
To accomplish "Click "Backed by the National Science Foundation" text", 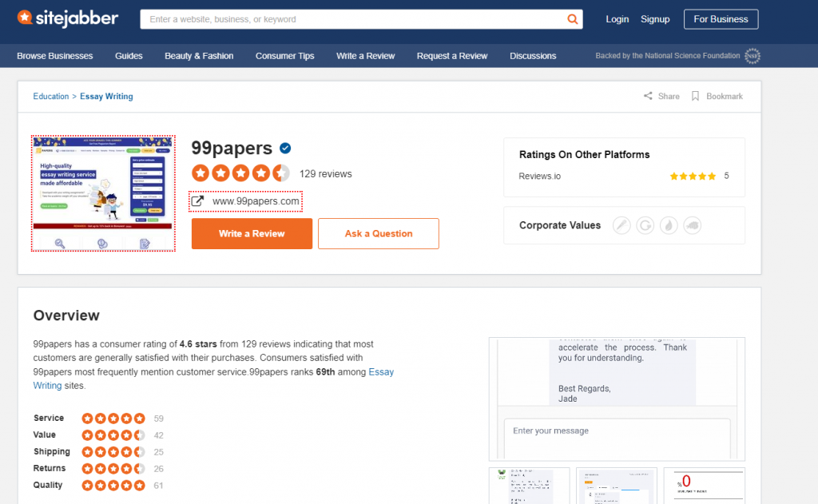I will point(668,56).
